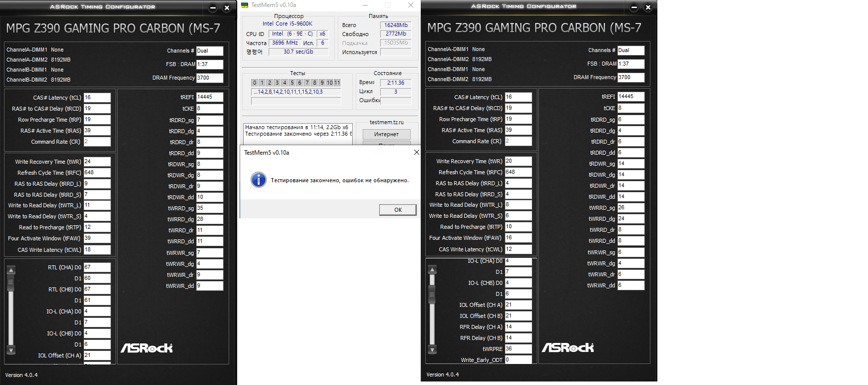The width and height of the screenshot is (868, 385).
Task: Click the tWRPRE field showing 36
Action: tap(518, 349)
